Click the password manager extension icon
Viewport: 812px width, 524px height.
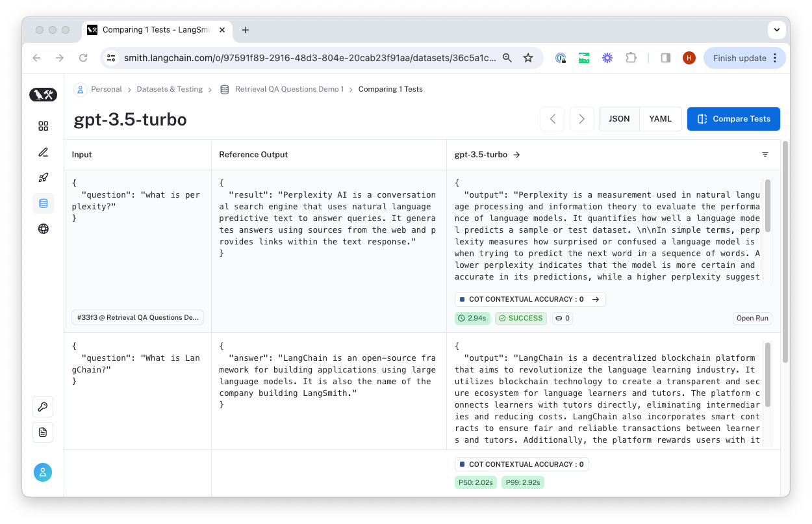coord(561,58)
